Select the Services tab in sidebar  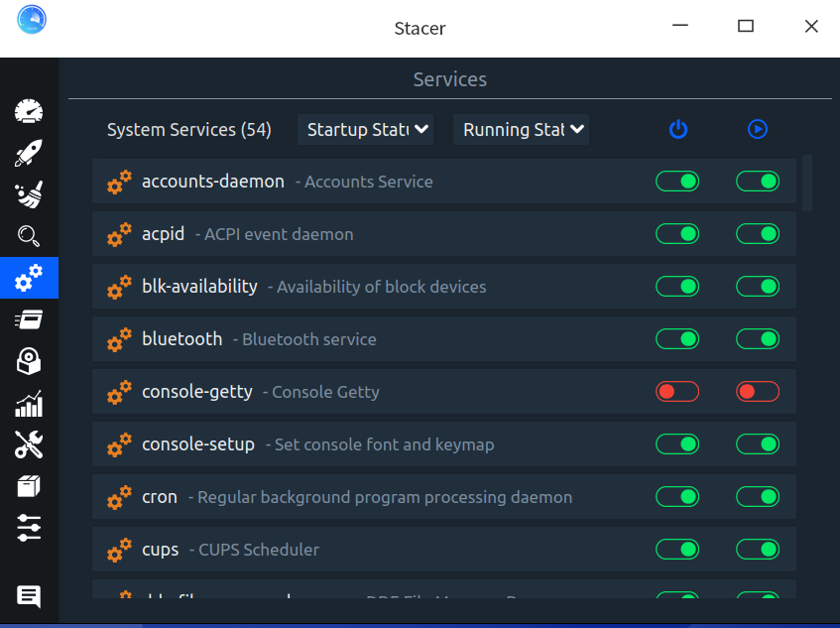[x=29, y=278]
